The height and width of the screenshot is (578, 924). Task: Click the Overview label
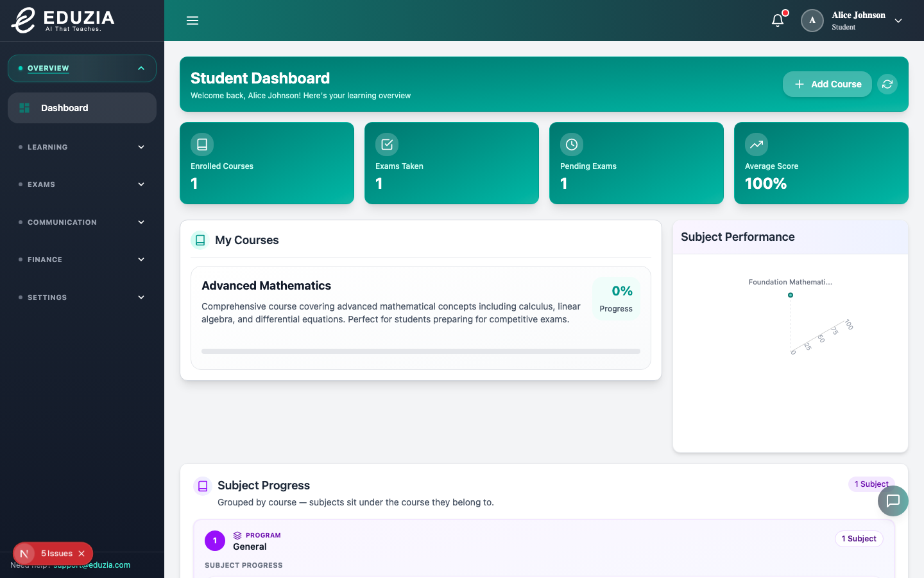[48, 68]
